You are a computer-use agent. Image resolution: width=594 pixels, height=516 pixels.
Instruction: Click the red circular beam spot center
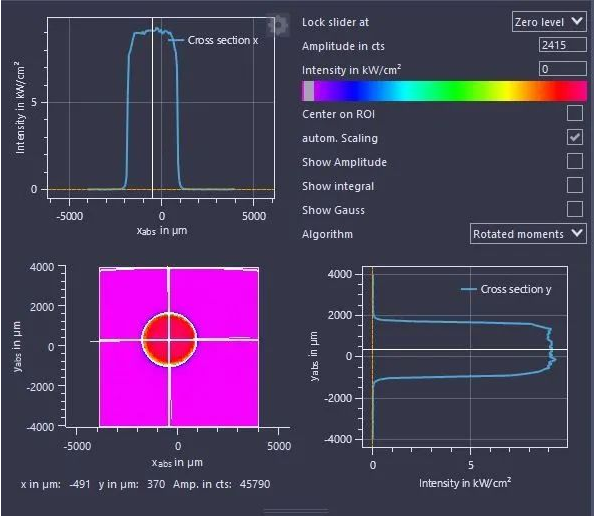169,340
